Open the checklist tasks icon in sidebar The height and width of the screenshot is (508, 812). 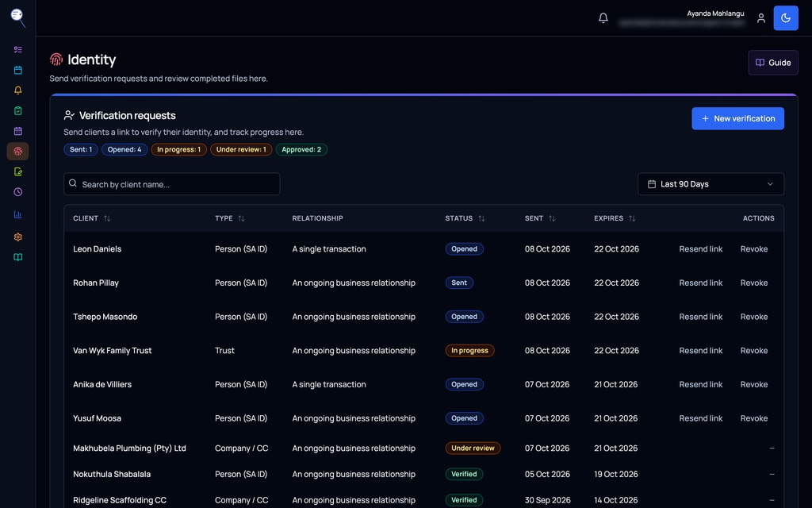[x=17, y=50]
